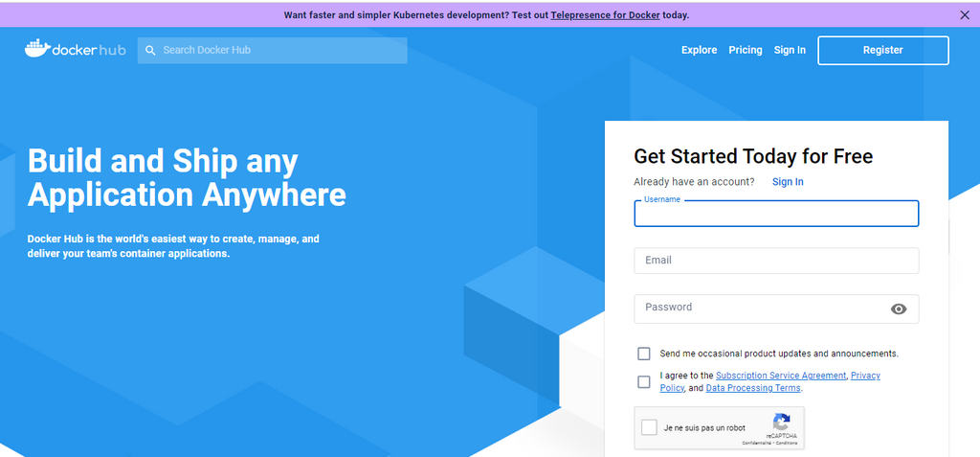The image size is (980, 457).
Task: Show password using the eye icon
Action: click(899, 308)
